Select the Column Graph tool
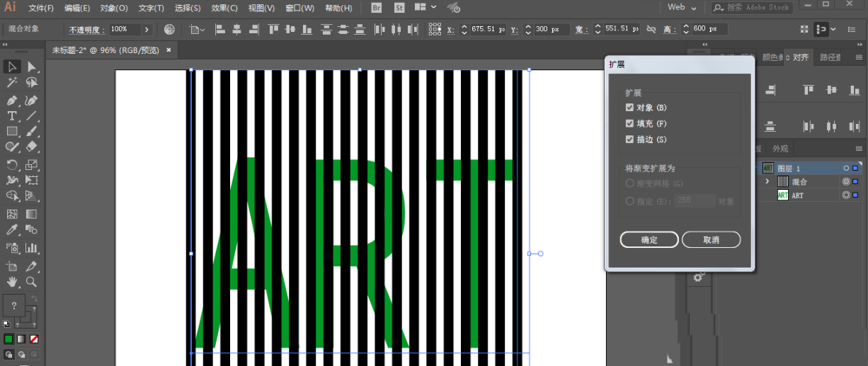868x366 pixels. click(31, 247)
